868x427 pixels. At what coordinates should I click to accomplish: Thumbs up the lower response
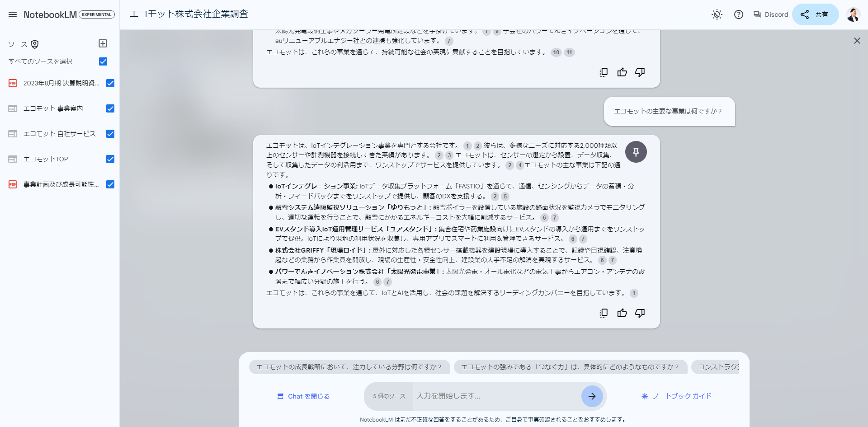point(622,313)
